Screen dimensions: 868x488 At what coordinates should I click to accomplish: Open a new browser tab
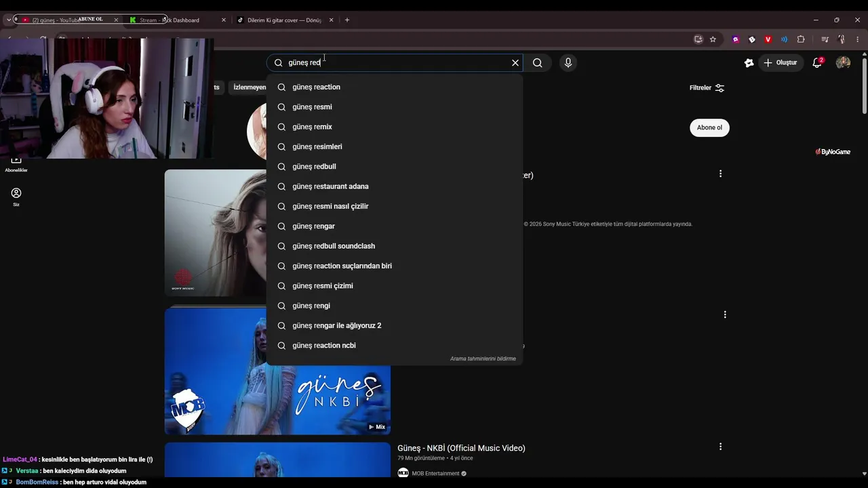pyautogui.click(x=347, y=20)
